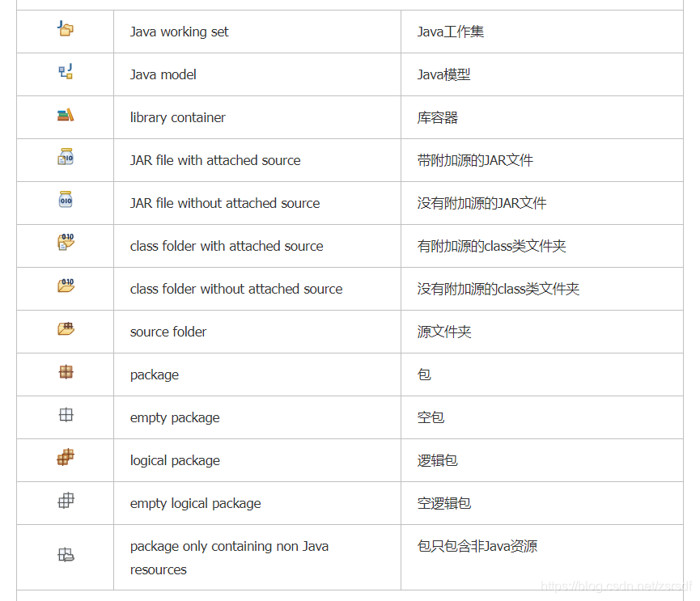Click the Chinese cell '逻辑包'
Screen dimensions: 700x601
click(x=542, y=460)
